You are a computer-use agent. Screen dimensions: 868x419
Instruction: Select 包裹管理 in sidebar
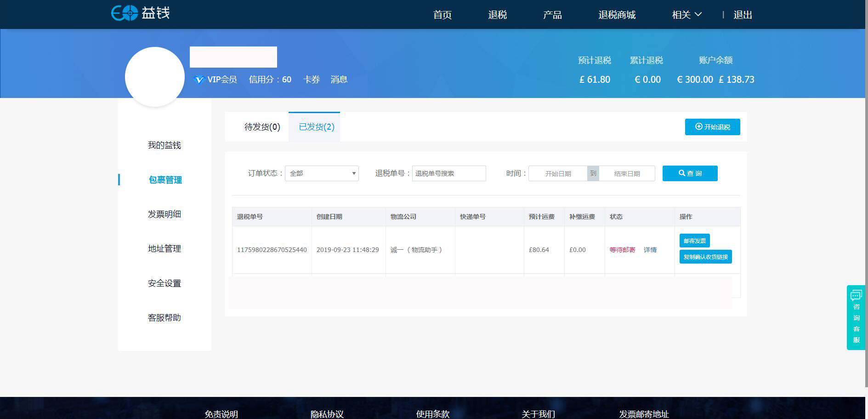coord(165,180)
